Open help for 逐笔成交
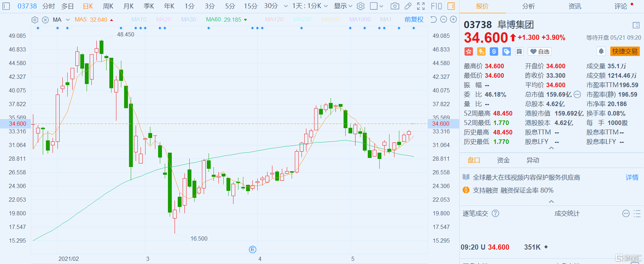This screenshot has height=264, width=644. pos(495,213)
